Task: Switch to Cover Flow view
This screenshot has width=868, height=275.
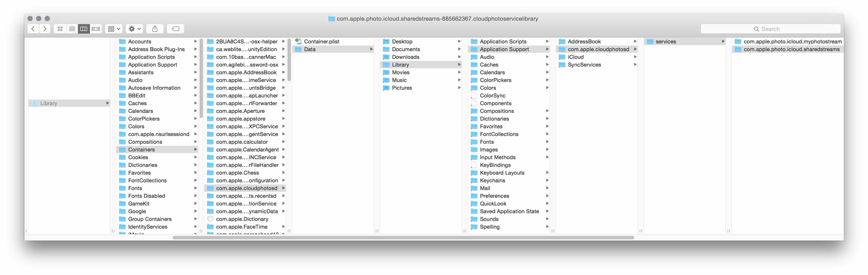Action: coord(96,29)
